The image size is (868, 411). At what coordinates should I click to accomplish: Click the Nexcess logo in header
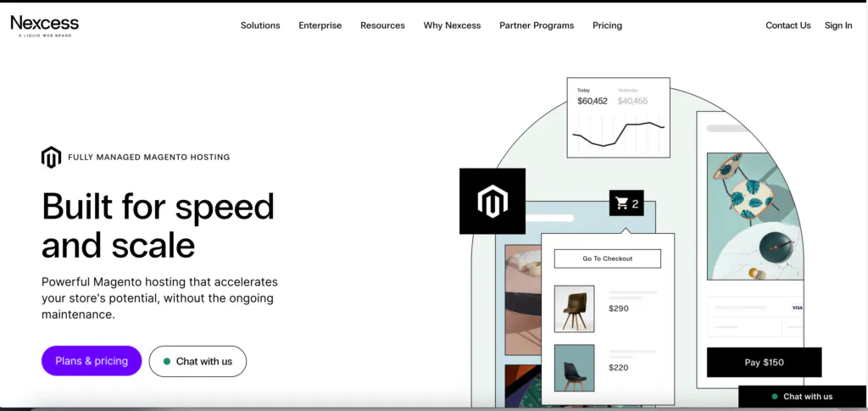(x=44, y=25)
